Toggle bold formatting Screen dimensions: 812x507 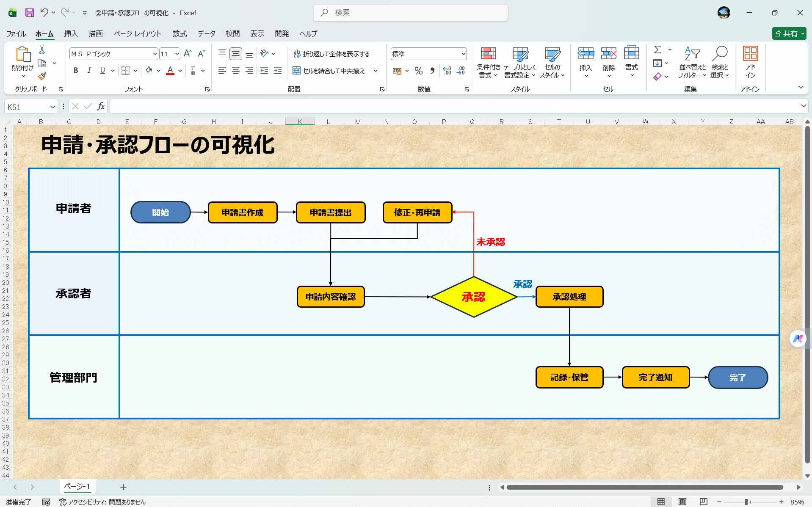[x=75, y=71]
